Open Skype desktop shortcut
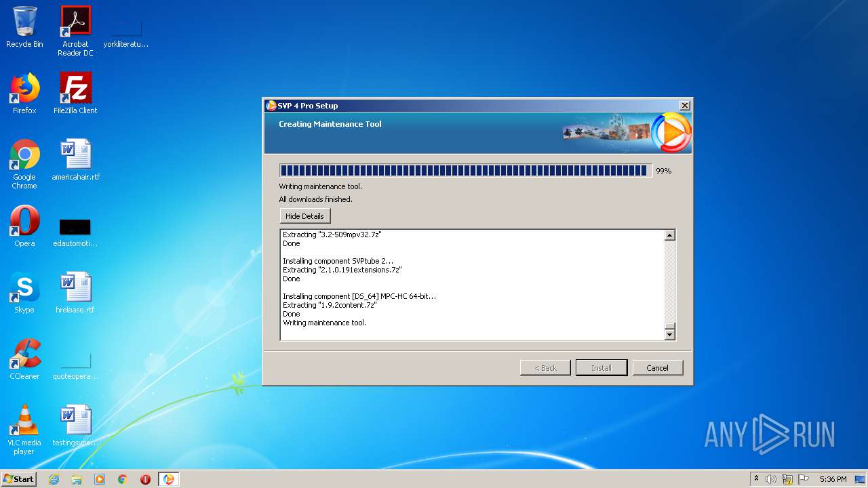This screenshot has height=488, width=868. 24,293
